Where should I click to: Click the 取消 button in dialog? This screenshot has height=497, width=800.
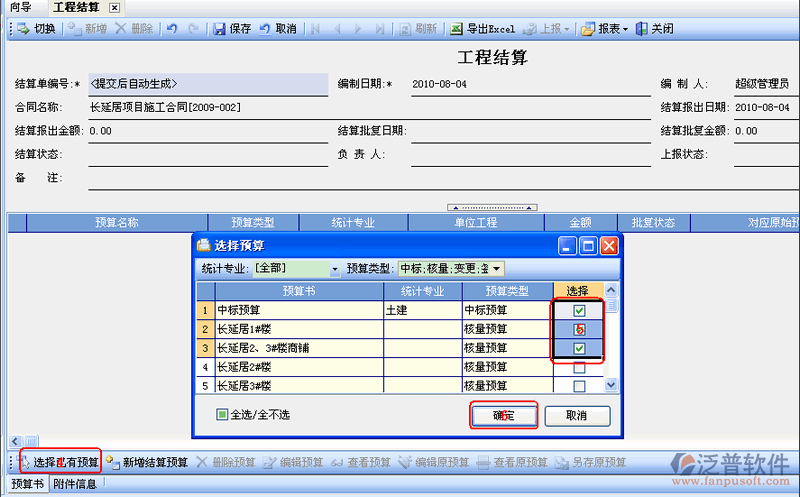pyautogui.click(x=576, y=415)
